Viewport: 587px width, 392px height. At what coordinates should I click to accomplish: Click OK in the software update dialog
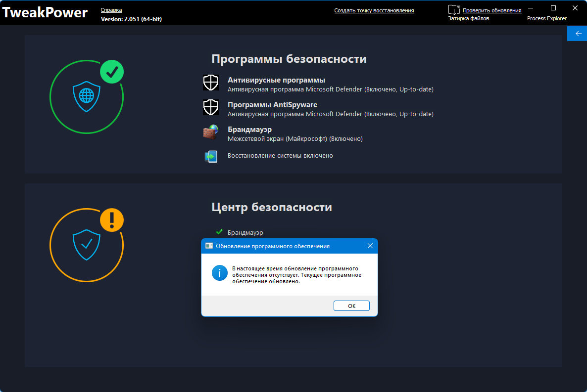(351, 305)
